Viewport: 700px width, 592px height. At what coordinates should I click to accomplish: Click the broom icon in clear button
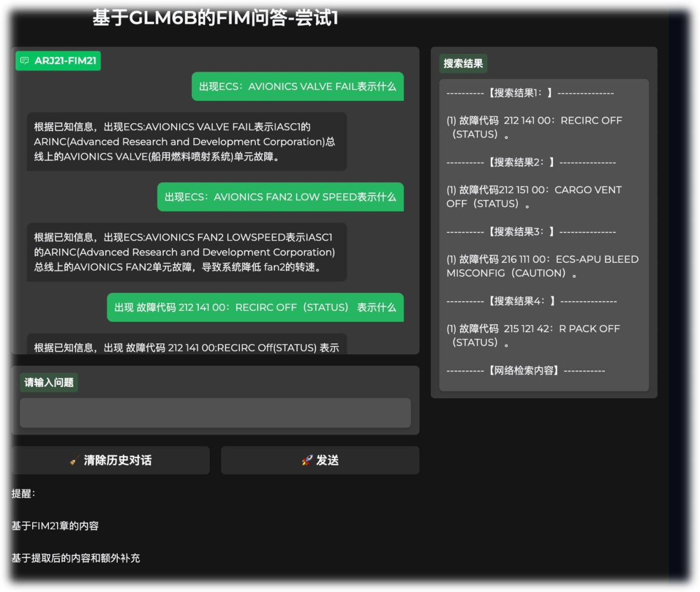pos(75,460)
